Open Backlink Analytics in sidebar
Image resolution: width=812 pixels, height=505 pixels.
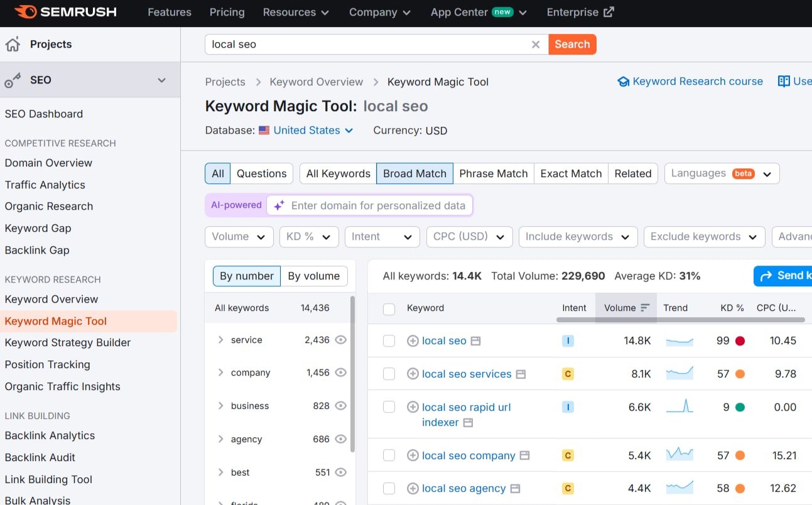(x=50, y=436)
